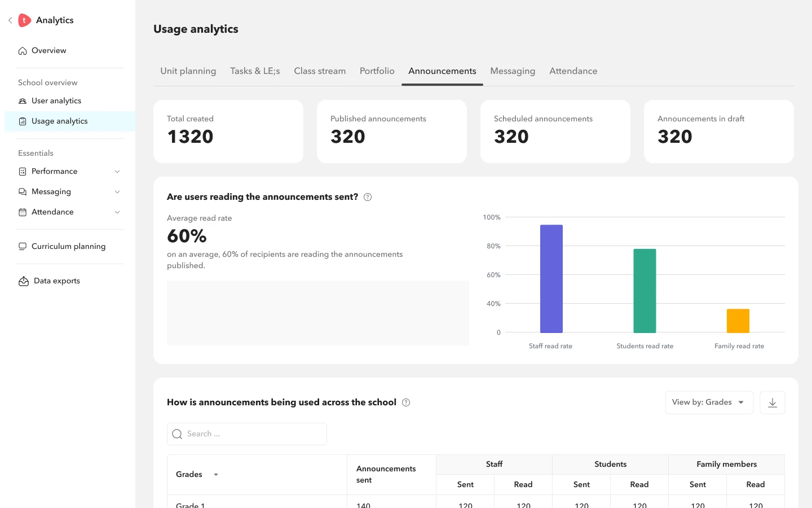812x508 pixels.
Task: Click the Usage analytics sidebar icon
Action: pos(23,121)
